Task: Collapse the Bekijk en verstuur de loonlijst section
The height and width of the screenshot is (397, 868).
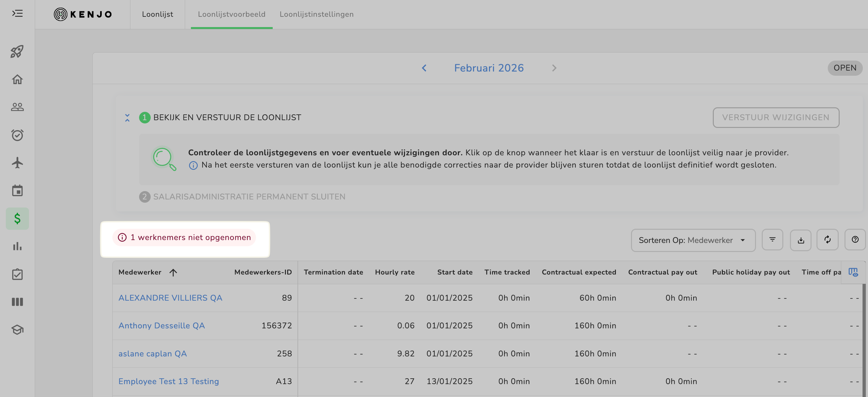Action: click(x=127, y=118)
